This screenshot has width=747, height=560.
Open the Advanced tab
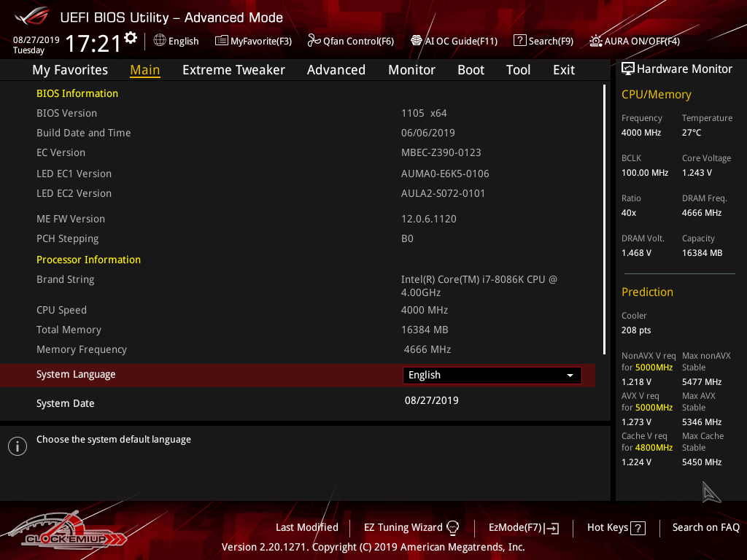336,70
